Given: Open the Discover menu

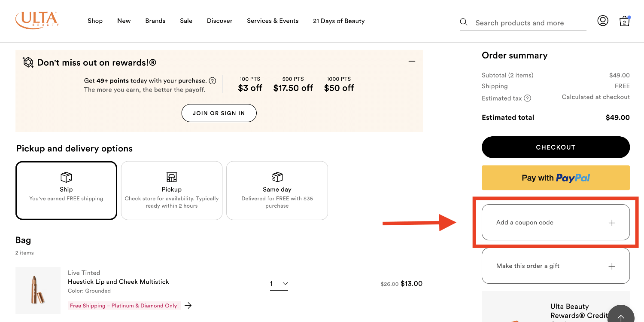Looking at the screenshot, I should 219,21.
